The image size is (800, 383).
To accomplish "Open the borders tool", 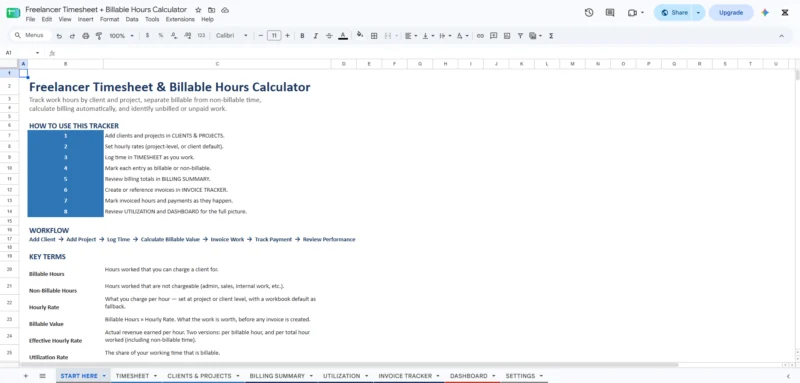I will tap(374, 36).
